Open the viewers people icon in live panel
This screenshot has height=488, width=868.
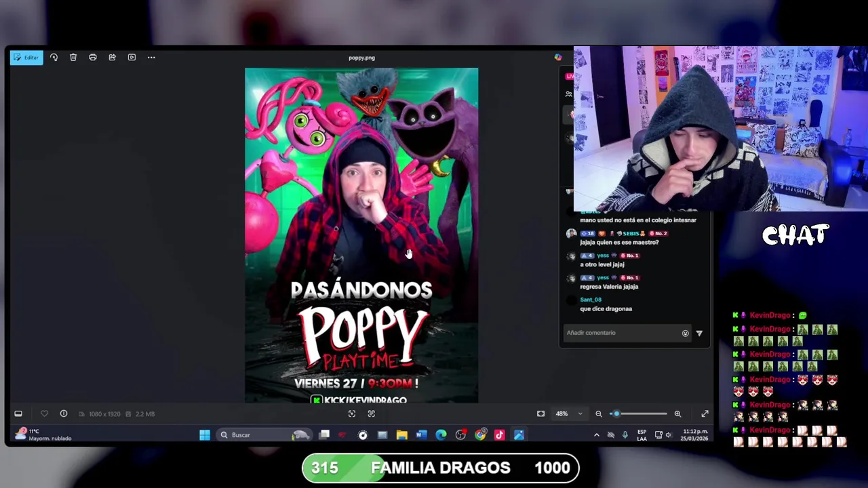pyautogui.click(x=568, y=94)
